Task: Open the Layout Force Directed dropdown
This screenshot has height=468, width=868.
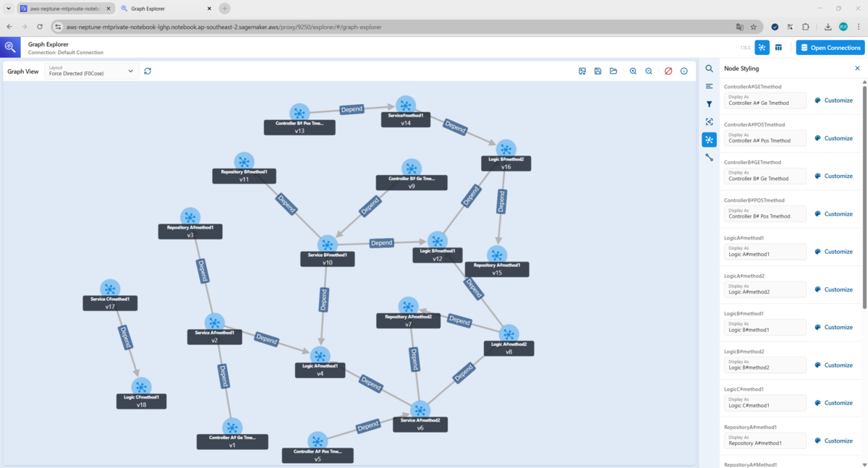Action: (91, 71)
